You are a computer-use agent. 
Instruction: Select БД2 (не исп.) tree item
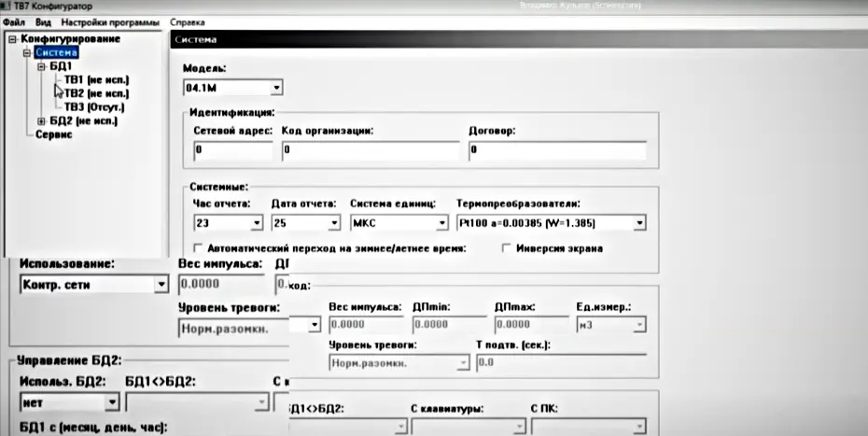84,120
